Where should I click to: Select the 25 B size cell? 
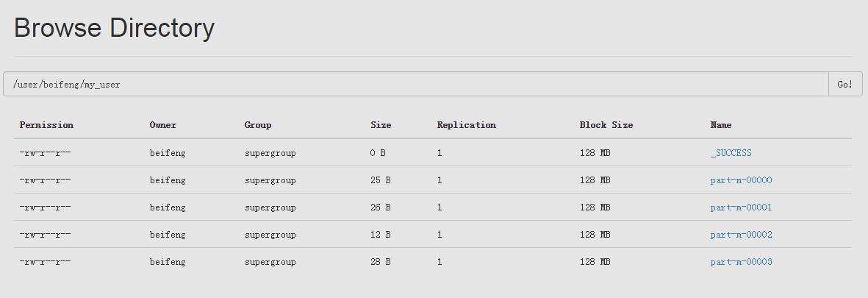380,180
